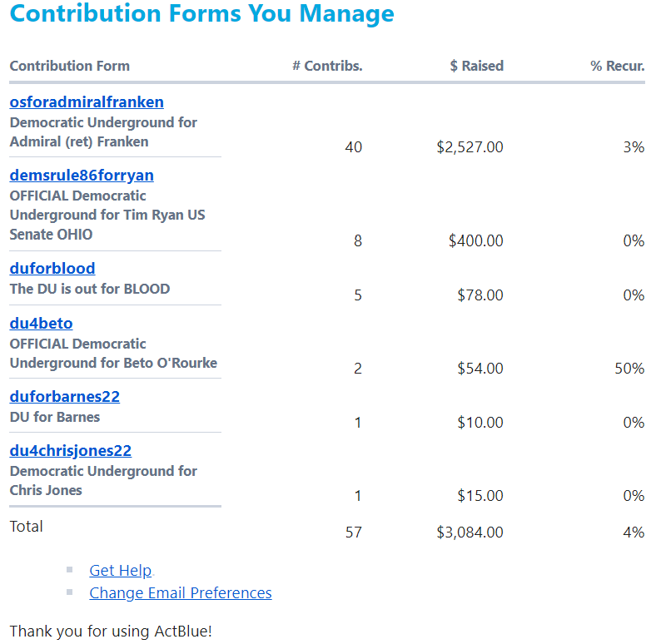Open the du4beto contribution form
Screen dimensions: 656x644
(x=41, y=324)
